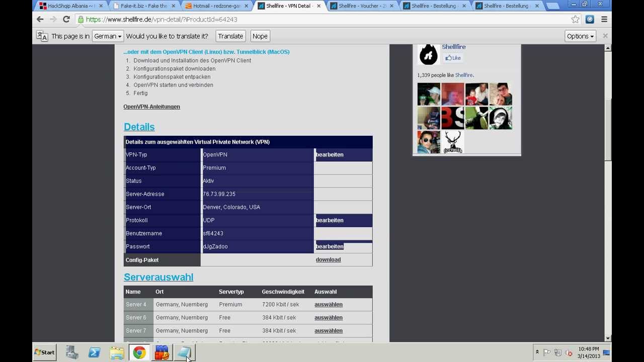Click the server address 76.73.99.235

click(219, 194)
